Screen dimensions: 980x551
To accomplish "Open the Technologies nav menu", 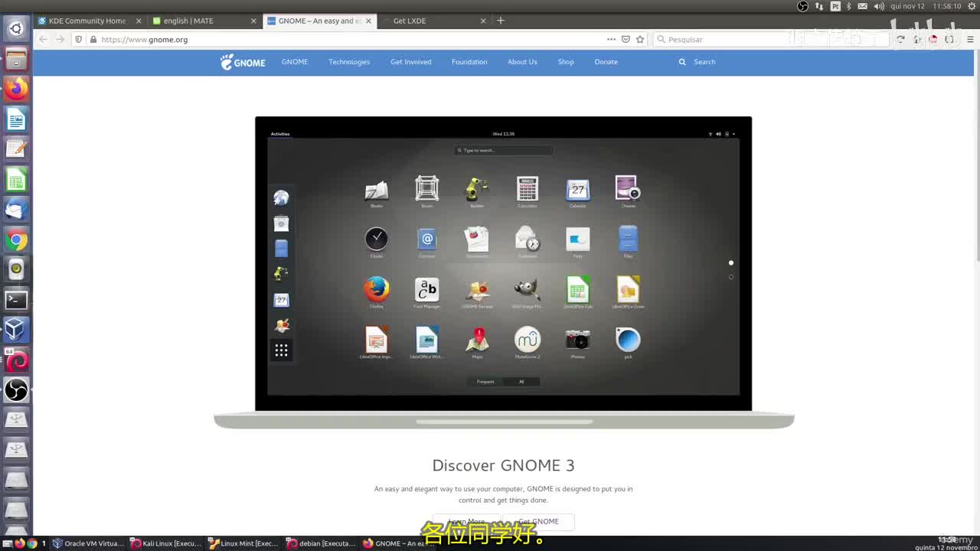I will 349,62.
